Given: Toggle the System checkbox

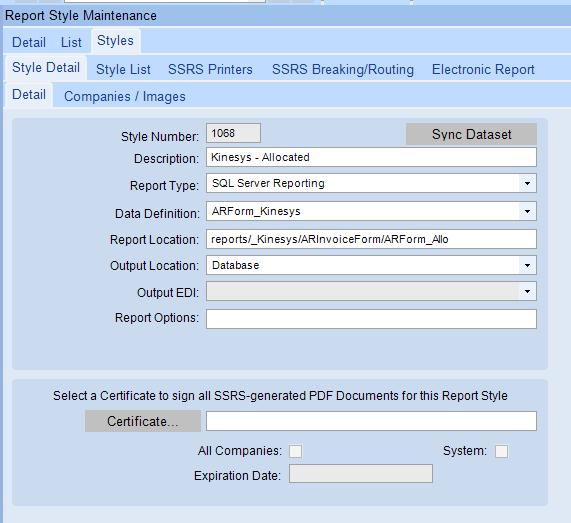Looking at the screenshot, I should (x=501, y=451).
